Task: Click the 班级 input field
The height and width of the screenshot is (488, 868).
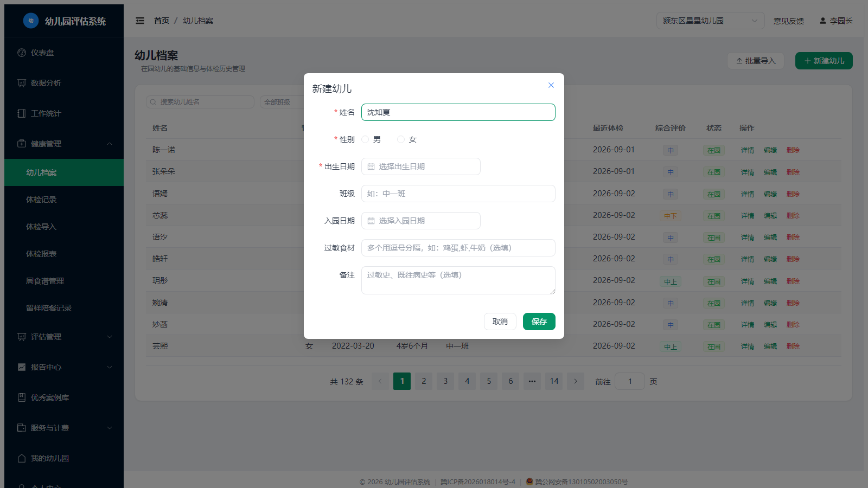Action: coord(458,194)
